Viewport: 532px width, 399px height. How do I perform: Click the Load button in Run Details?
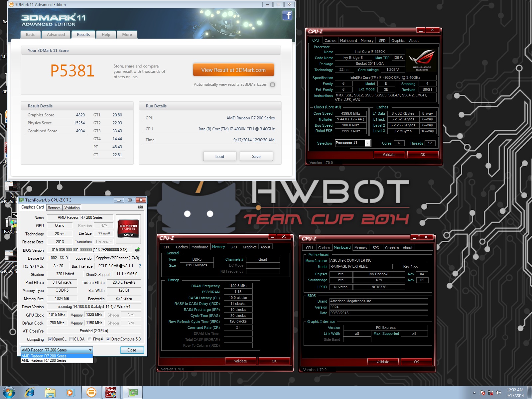[220, 156]
